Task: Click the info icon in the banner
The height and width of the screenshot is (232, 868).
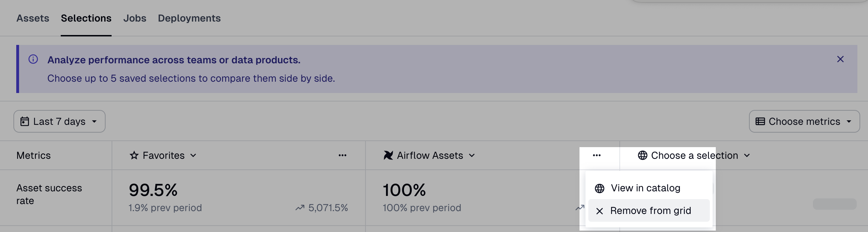Action: tap(33, 59)
